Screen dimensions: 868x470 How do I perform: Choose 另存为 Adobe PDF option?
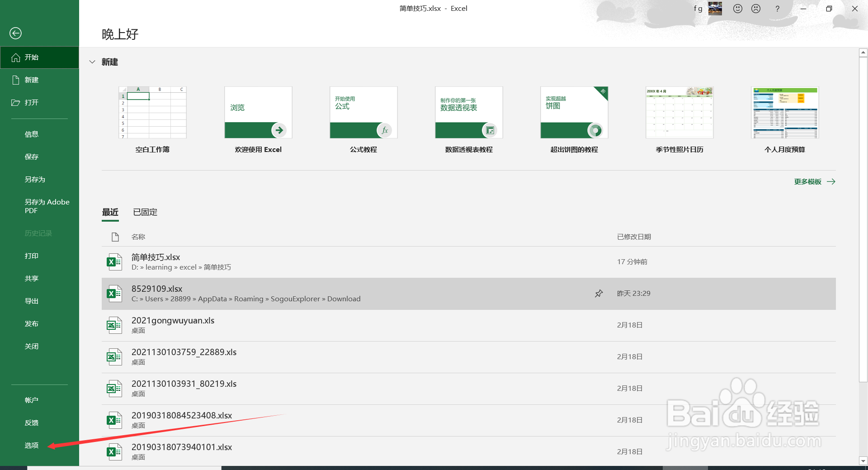(39, 206)
